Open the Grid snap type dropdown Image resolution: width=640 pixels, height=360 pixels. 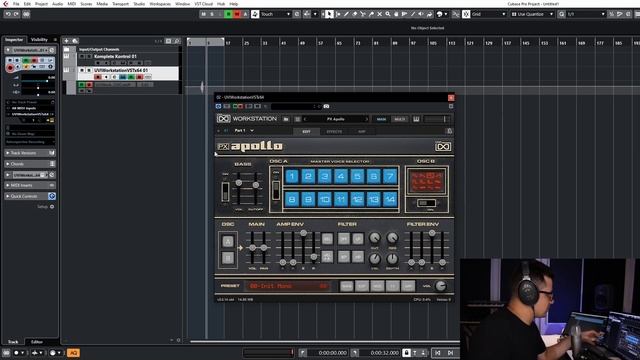pyautogui.click(x=489, y=14)
